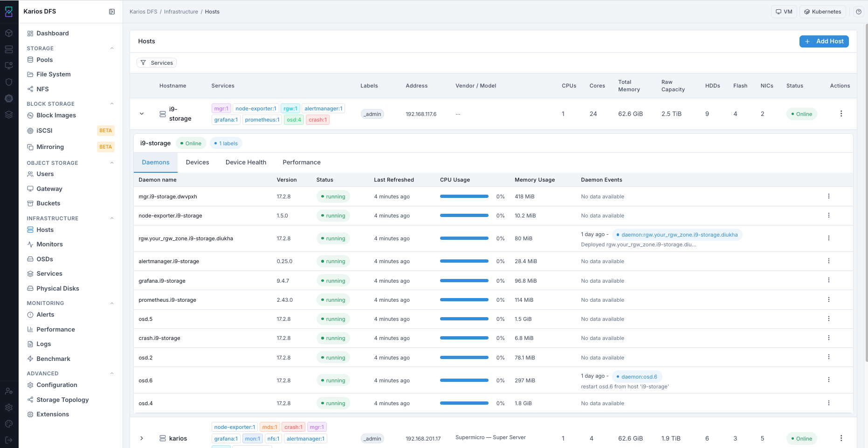
Task: Open actions menu for grafana.i9-storage daemon
Action: [829, 280]
